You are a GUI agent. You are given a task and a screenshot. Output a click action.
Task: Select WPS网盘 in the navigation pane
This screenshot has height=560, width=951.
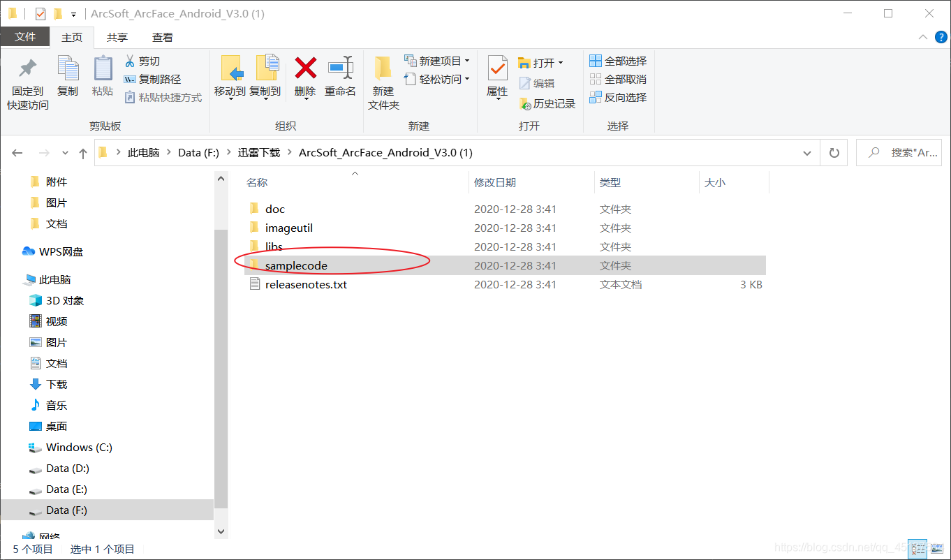(53, 251)
